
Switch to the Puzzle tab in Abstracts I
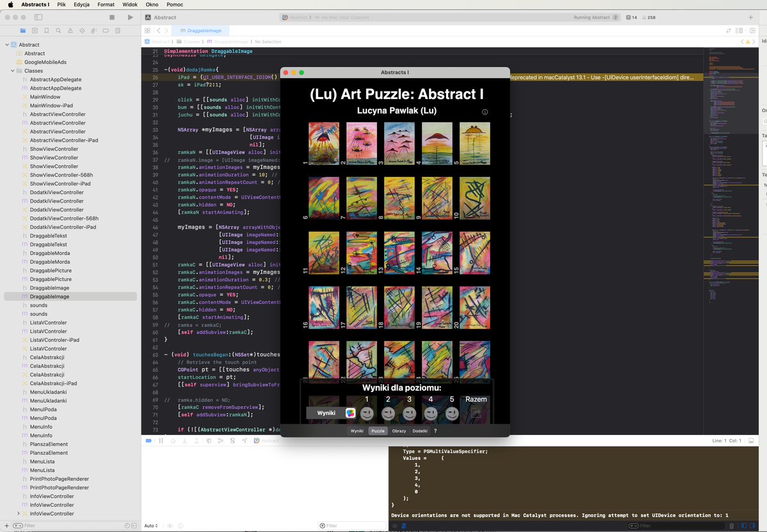point(378,431)
